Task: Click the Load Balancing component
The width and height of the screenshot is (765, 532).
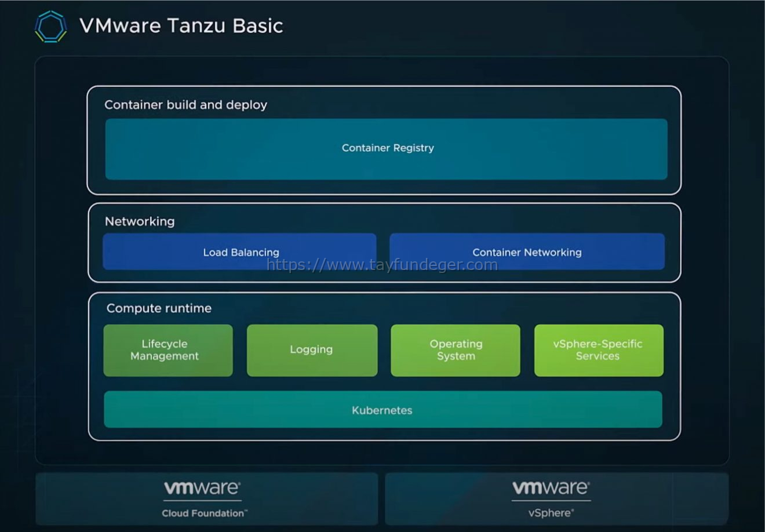Action: [239, 252]
